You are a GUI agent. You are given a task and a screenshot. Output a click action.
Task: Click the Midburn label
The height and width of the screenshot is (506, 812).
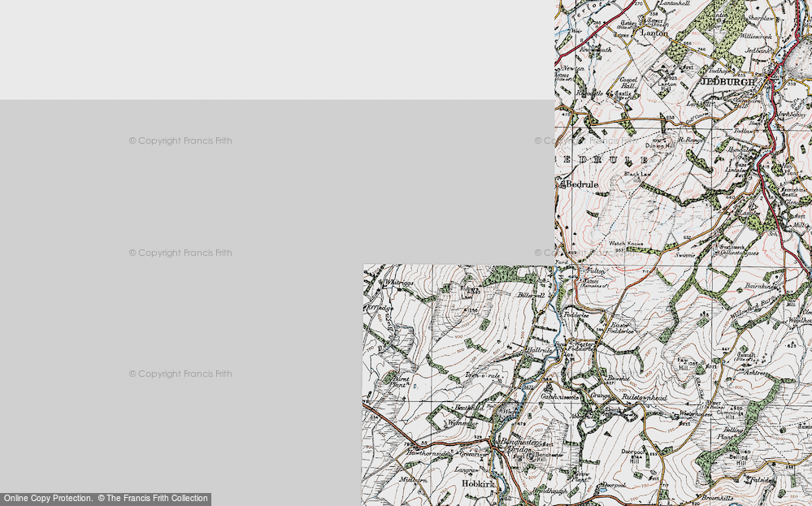click(x=414, y=480)
